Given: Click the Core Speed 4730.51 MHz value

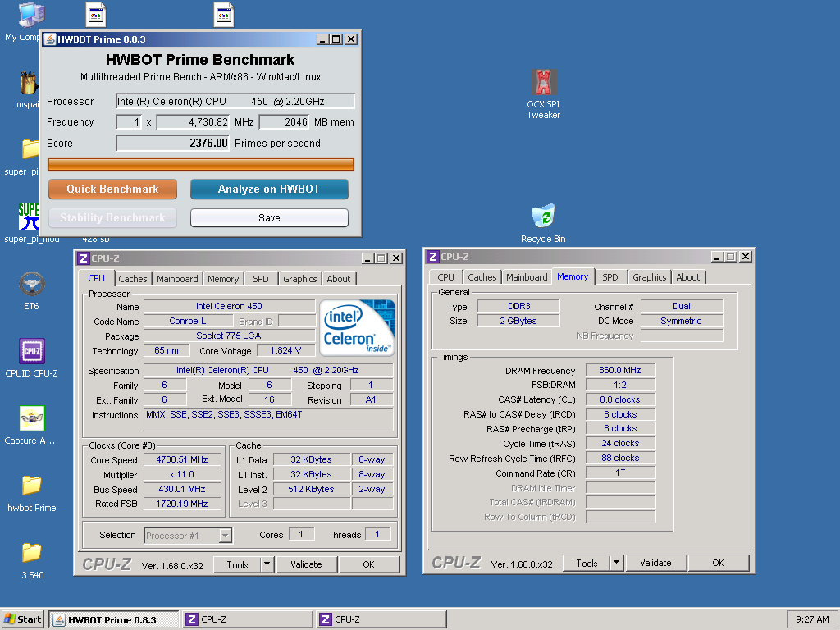Looking at the screenshot, I should (x=182, y=459).
